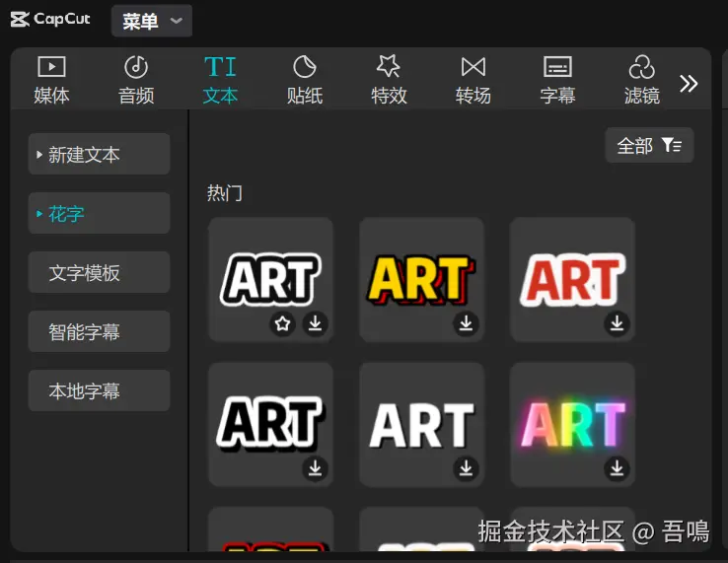This screenshot has height=563, width=728.
Task: Download the white-black outline ART style
Action: [316, 323]
